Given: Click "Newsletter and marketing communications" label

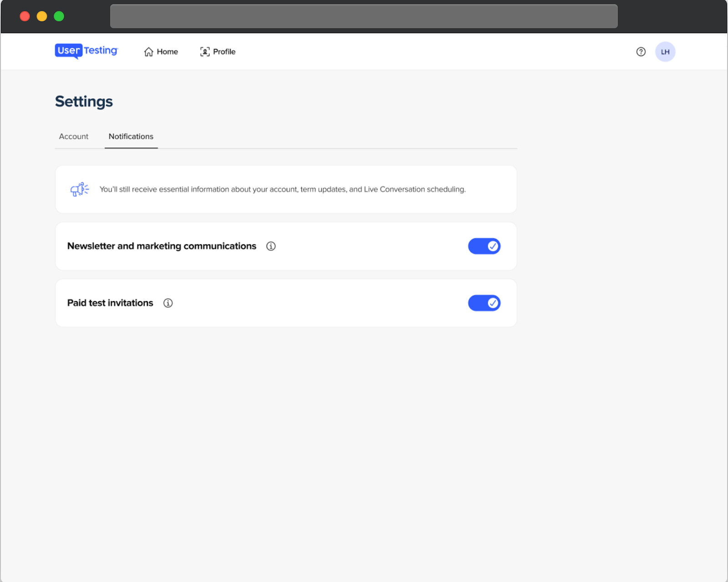Looking at the screenshot, I should click(x=162, y=246).
